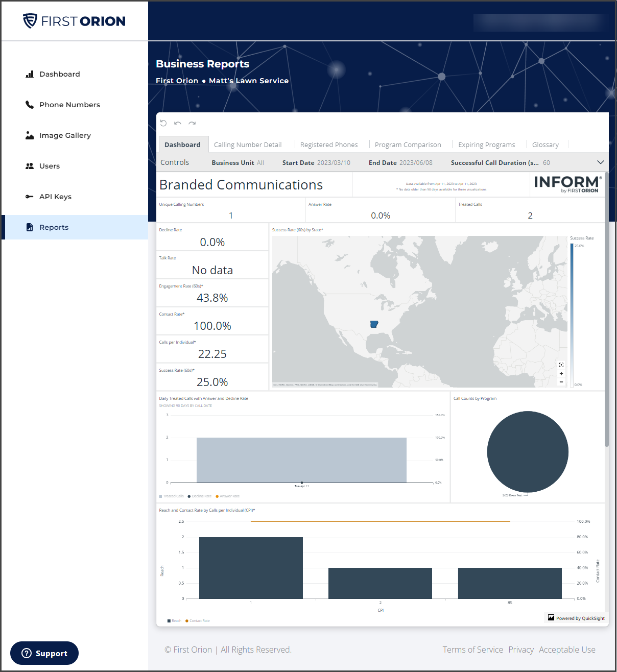Click the API Keys key icon

(30, 197)
